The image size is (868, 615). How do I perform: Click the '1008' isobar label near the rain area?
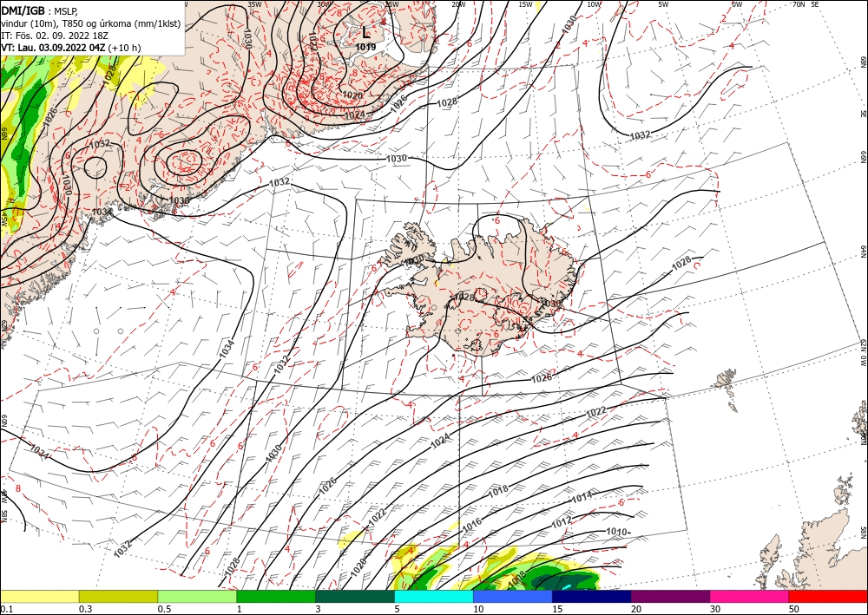coord(516,579)
